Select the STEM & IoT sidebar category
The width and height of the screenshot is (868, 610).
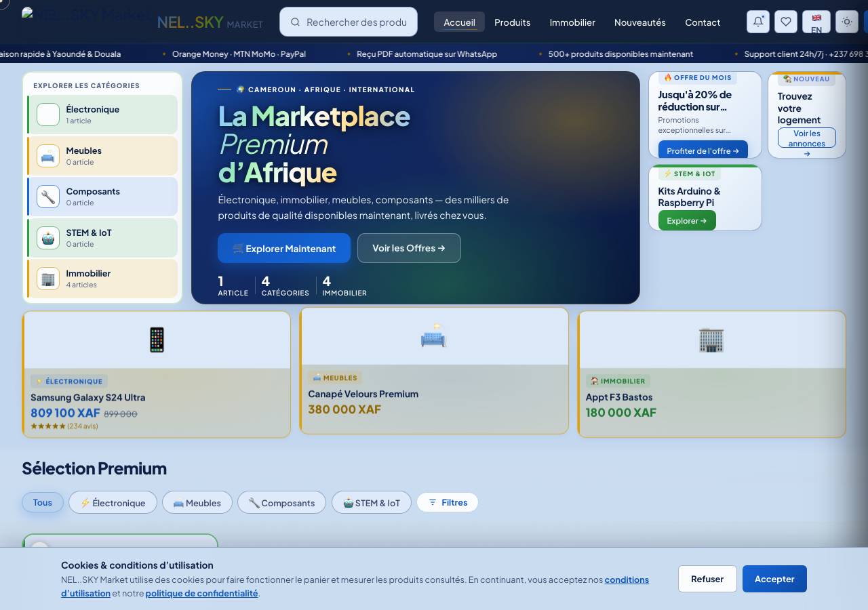tap(102, 238)
